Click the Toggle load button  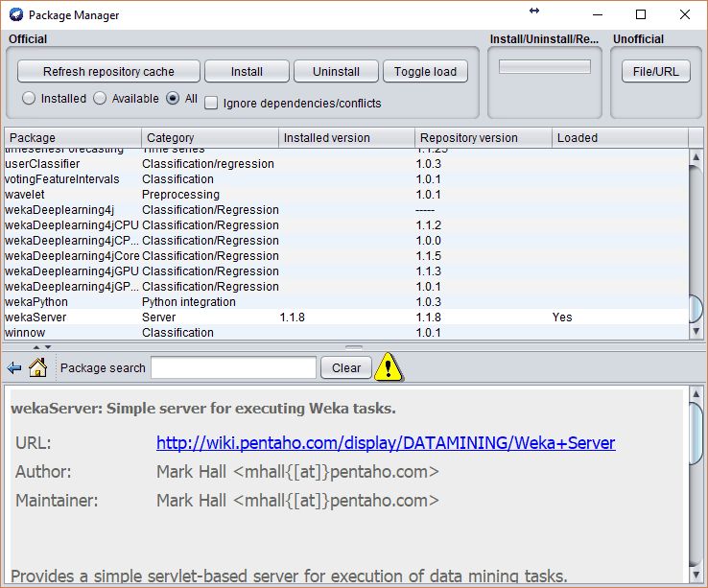pos(425,71)
